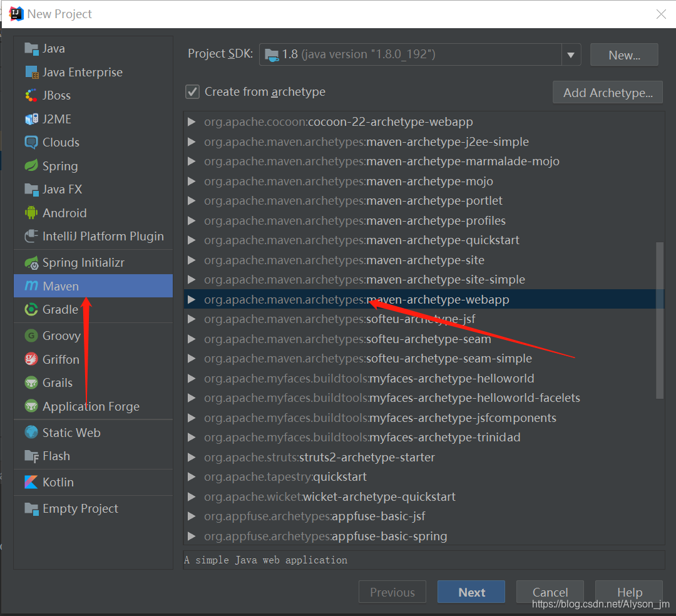Pick the Grails icon
The width and height of the screenshot is (676, 616).
tap(31, 382)
